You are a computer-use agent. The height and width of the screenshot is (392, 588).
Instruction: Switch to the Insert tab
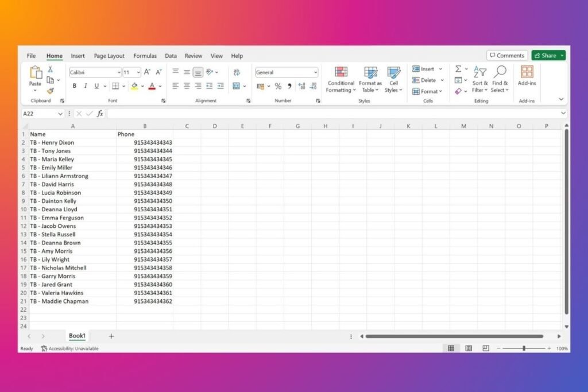78,56
